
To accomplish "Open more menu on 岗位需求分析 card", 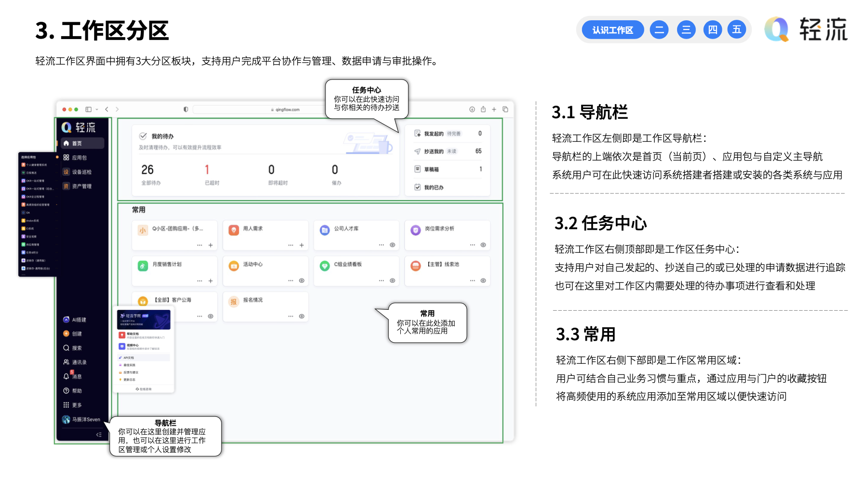I will pyautogui.click(x=473, y=245).
